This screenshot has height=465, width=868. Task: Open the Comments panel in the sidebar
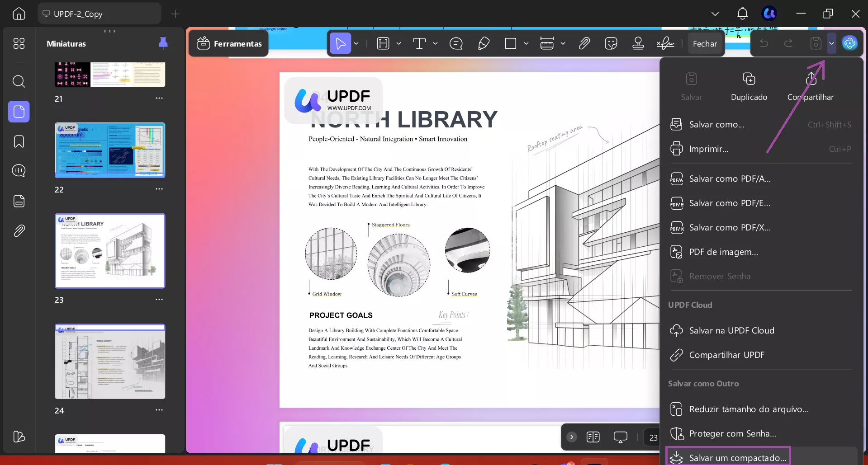click(19, 171)
